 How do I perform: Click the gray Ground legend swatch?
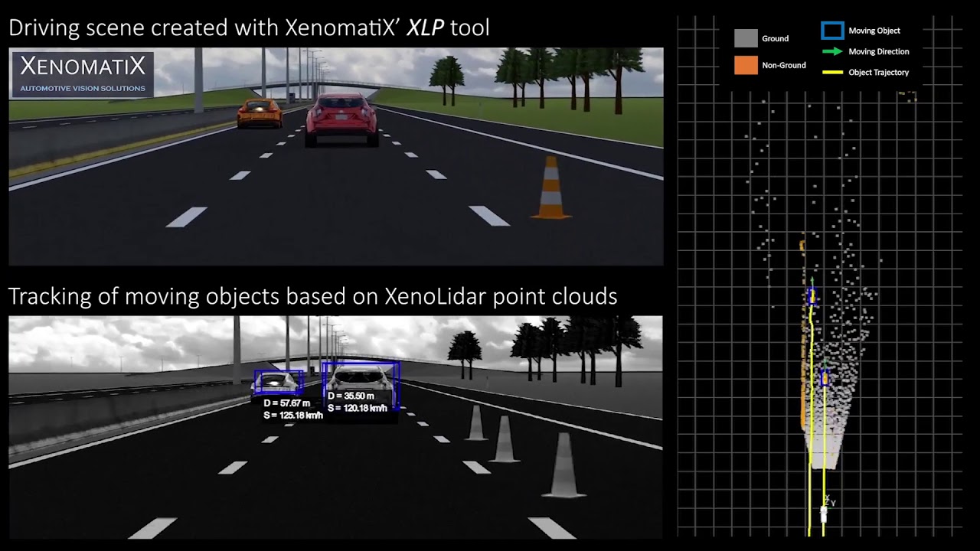pyautogui.click(x=746, y=38)
